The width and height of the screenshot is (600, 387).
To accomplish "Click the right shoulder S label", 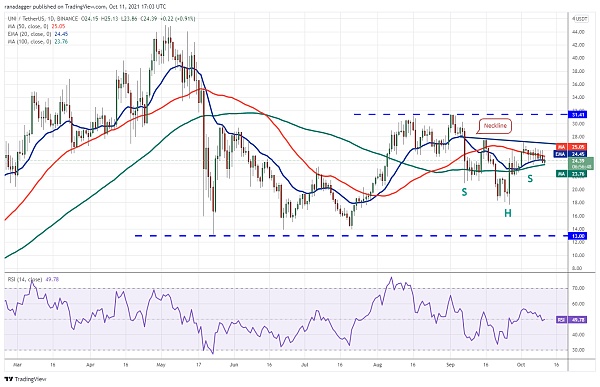I will pyautogui.click(x=530, y=178).
